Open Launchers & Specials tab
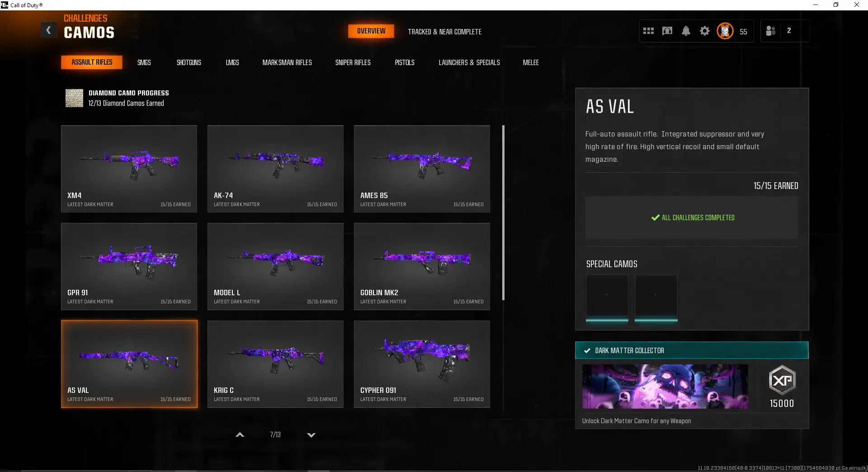Viewport: 868px width, 472px height. click(x=469, y=62)
